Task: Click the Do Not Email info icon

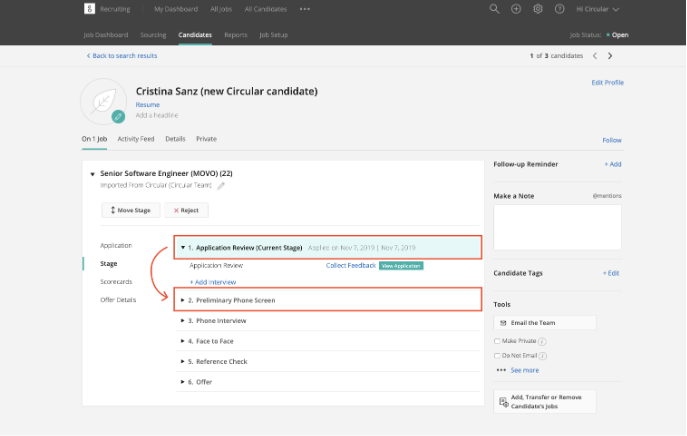Action: (x=543, y=356)
